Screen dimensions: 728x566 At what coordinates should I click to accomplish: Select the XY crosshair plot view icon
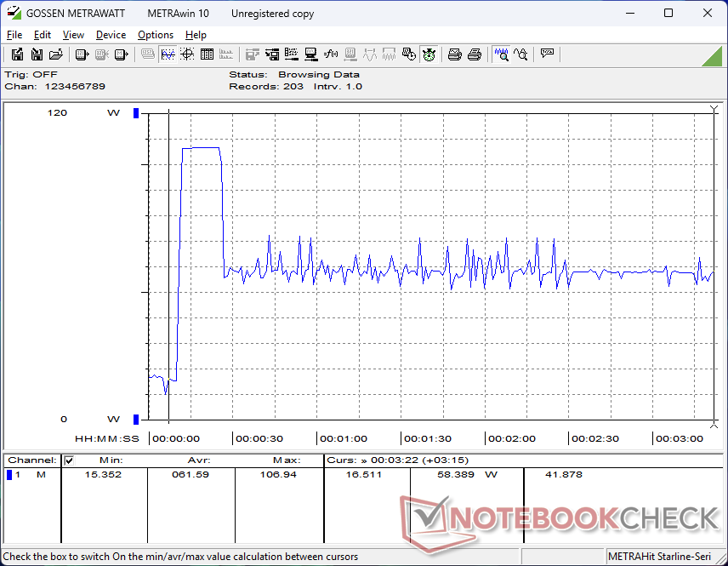pos(186,54)
